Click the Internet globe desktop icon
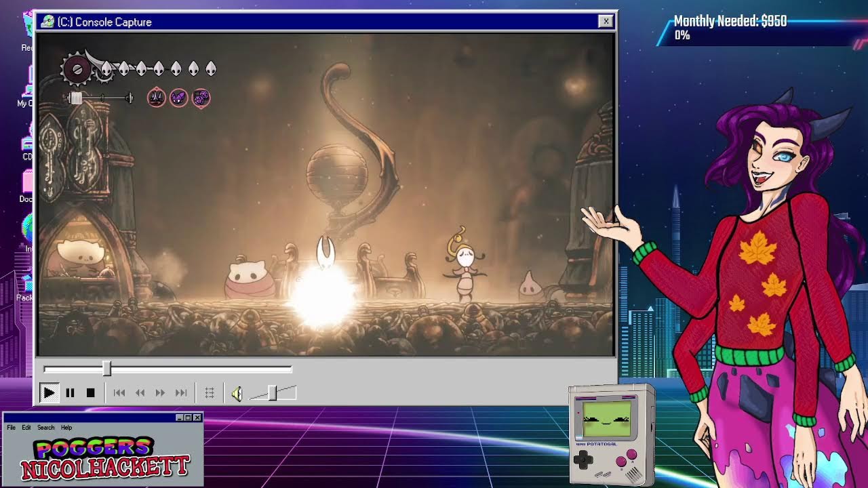 coord(27,234)
